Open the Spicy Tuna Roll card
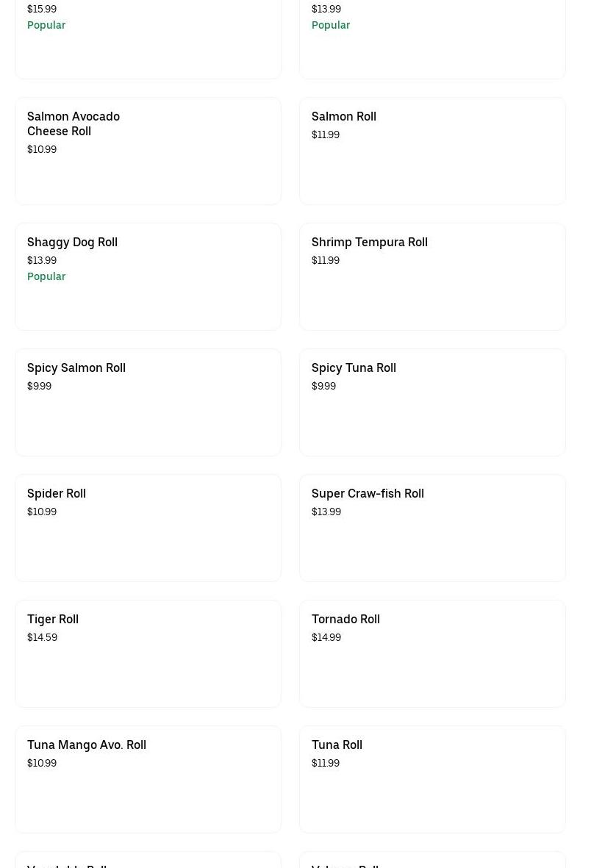591x868 pixels. pos(354,367)
